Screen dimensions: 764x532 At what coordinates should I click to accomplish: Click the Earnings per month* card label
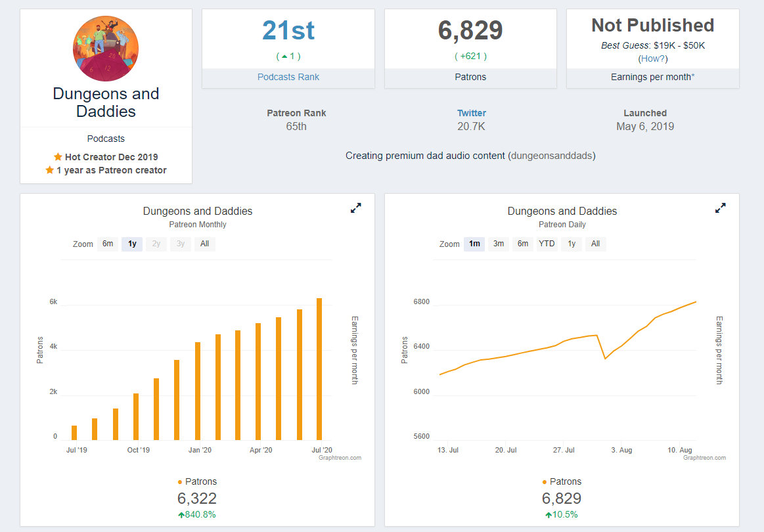653,77
